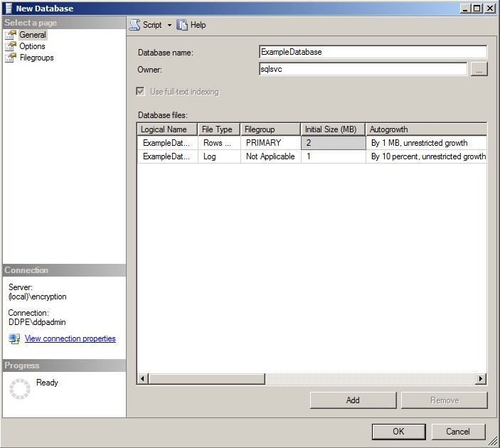Click the Logical Name column header

[x=167, y=129]
